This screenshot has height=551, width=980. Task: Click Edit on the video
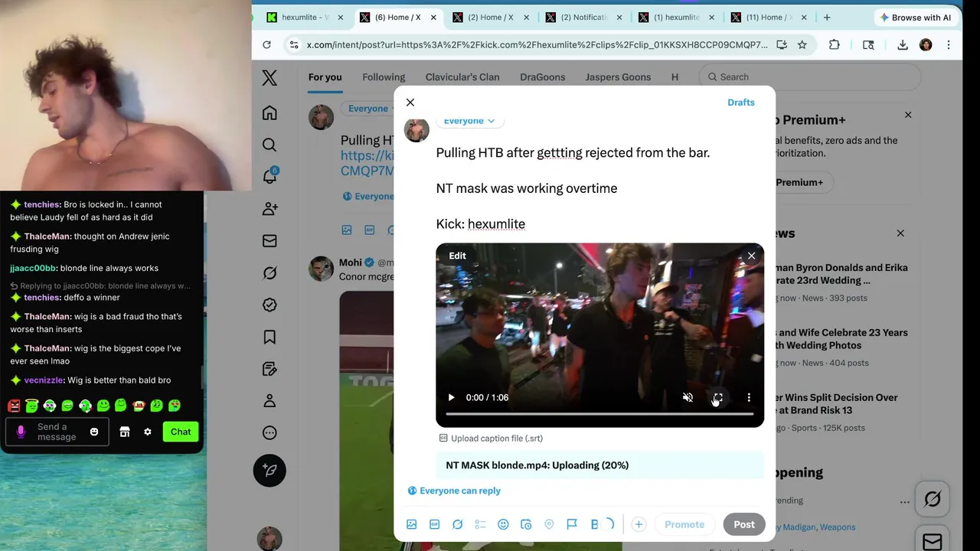pyautogui.click(x=457, y=256)
